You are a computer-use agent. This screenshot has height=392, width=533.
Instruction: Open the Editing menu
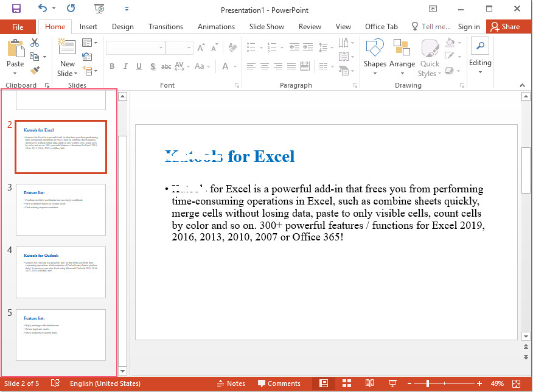pos(480,56)
